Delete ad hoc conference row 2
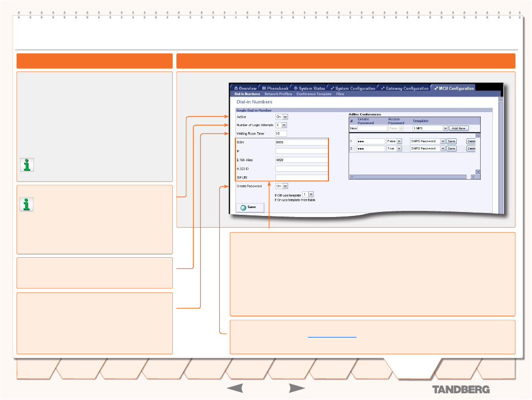Screen dimensions: 532x400 pyautogui.click(x=471, y=149)
